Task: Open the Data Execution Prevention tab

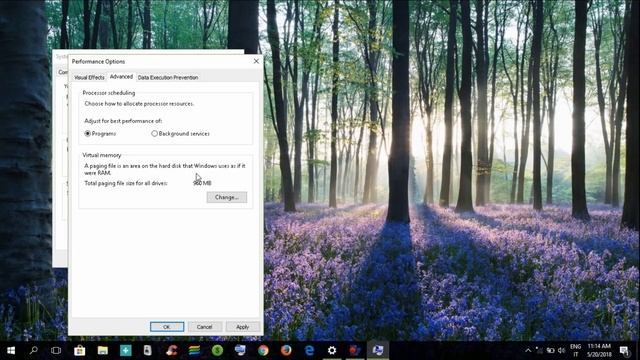Action: [168, 77]
